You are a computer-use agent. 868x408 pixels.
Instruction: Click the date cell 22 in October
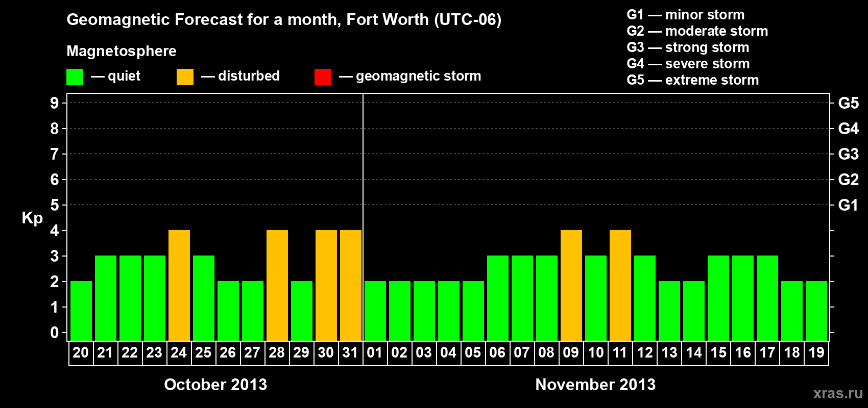[x=130, y=353]
